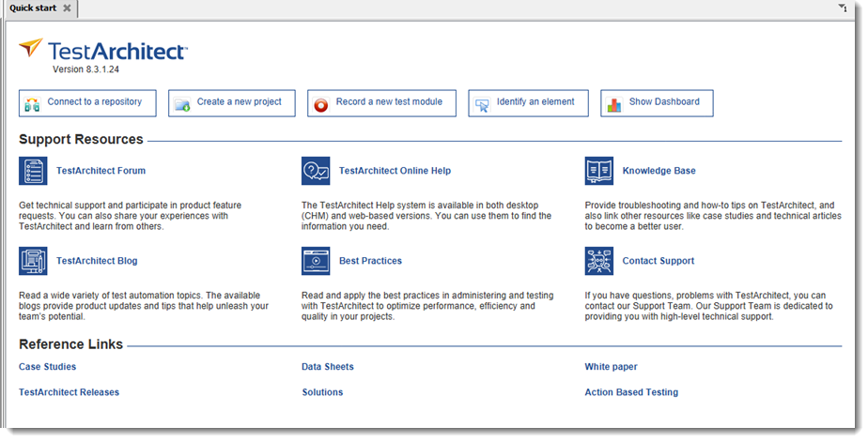Viewport: 868px width, 442px height.
Task: Click Identify an element button
Action: click(x=528, y=103)
